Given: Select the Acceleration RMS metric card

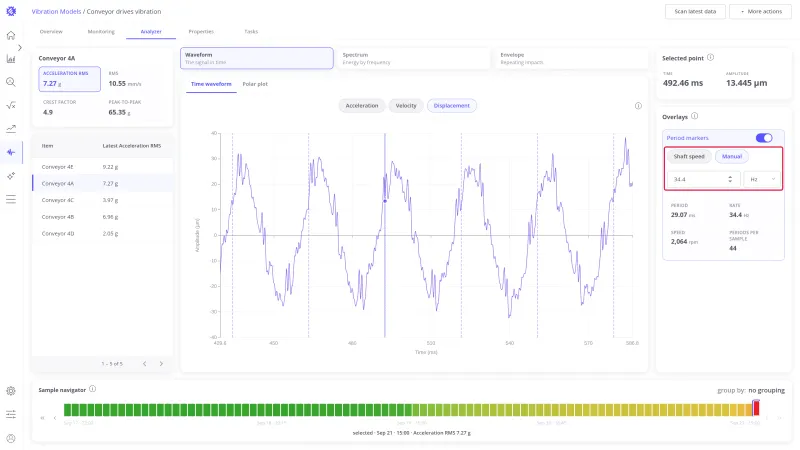Looking at the screenshot, I should 69,79.
